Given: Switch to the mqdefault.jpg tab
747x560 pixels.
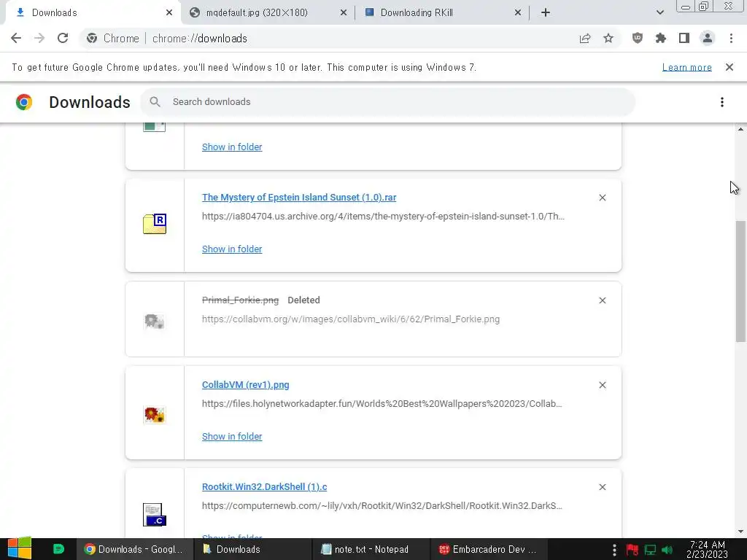Looking at the screenshot, I should click(267, 12).
